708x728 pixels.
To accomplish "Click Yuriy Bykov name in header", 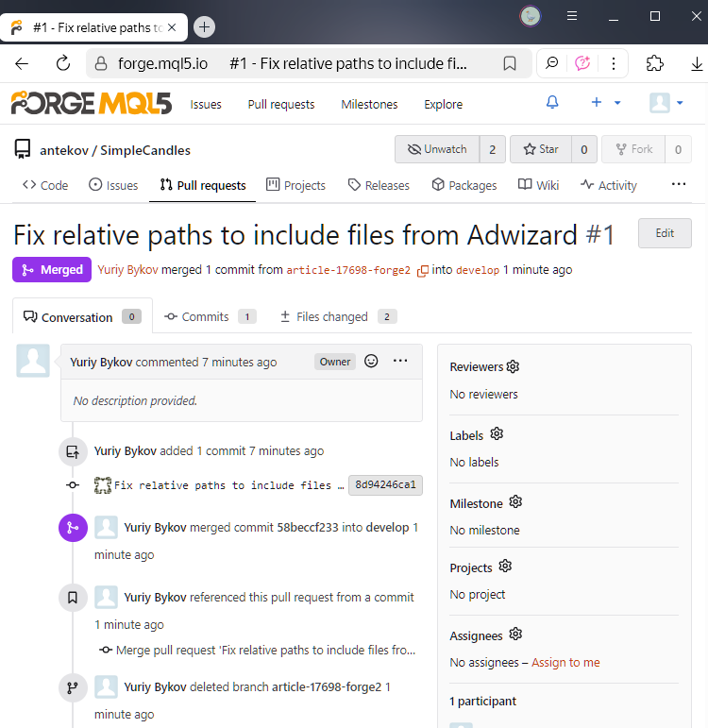I will (x=127, y=270).
